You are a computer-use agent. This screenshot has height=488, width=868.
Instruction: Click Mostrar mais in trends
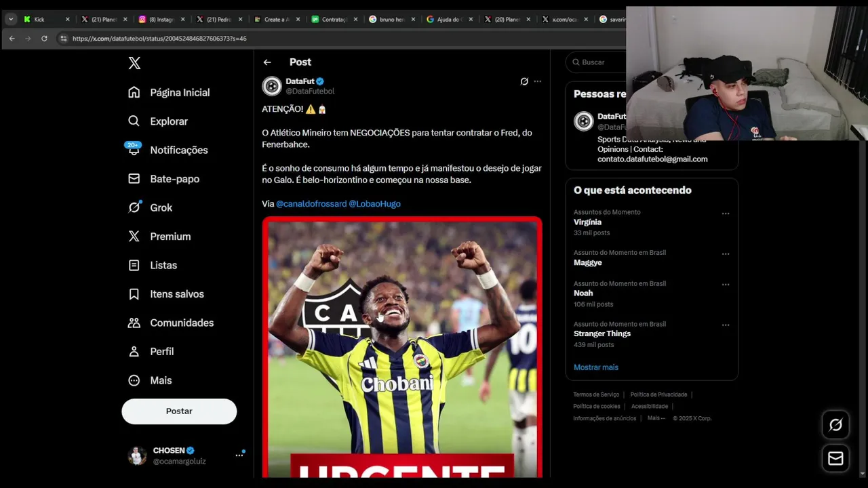[x=596, y=367]
